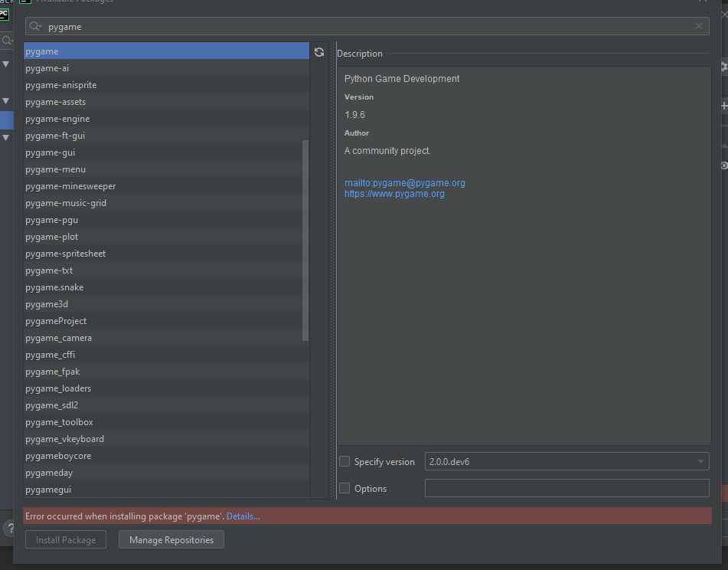
Task: Click inside the pygame search box
Action: pos(367,27)
